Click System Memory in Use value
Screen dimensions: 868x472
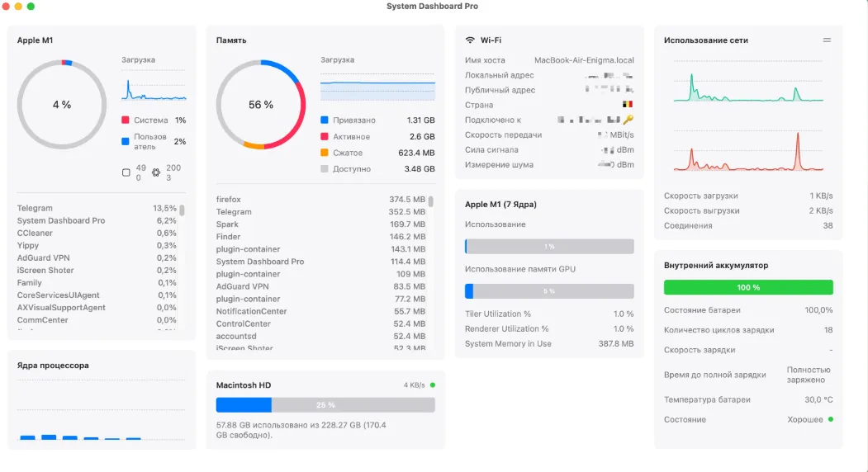pyautogui.click(x=616, y=343)
